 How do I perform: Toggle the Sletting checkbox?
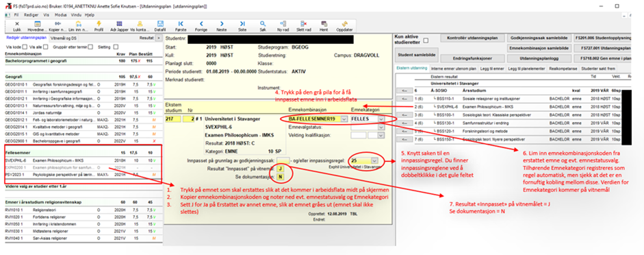click(x=116, y=47)
